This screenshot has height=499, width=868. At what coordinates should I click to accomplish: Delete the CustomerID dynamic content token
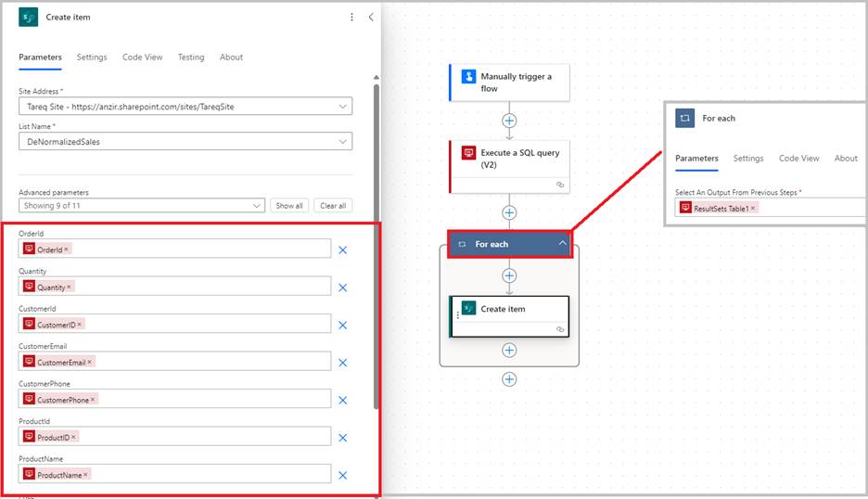click(80, 325)
